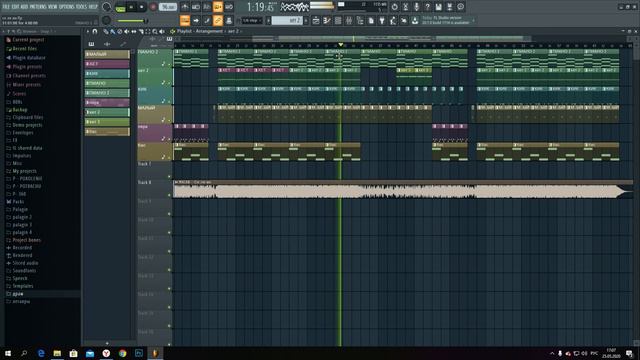Mute the ПИАНО 2 playlist track
This screenshot has width=640, height=360.
click(x=169, y=64)
